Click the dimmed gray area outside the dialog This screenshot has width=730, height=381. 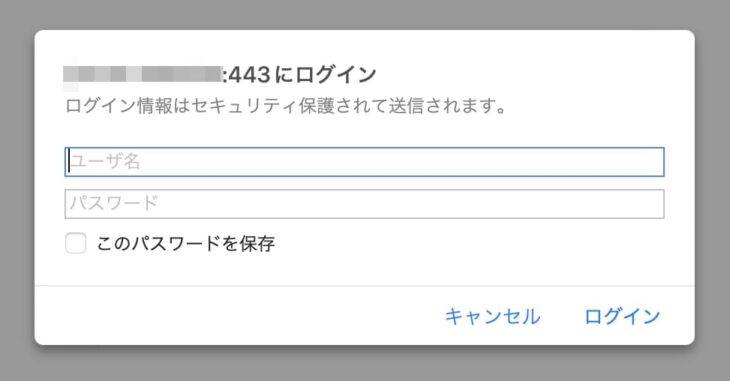[x=365, y=14]
